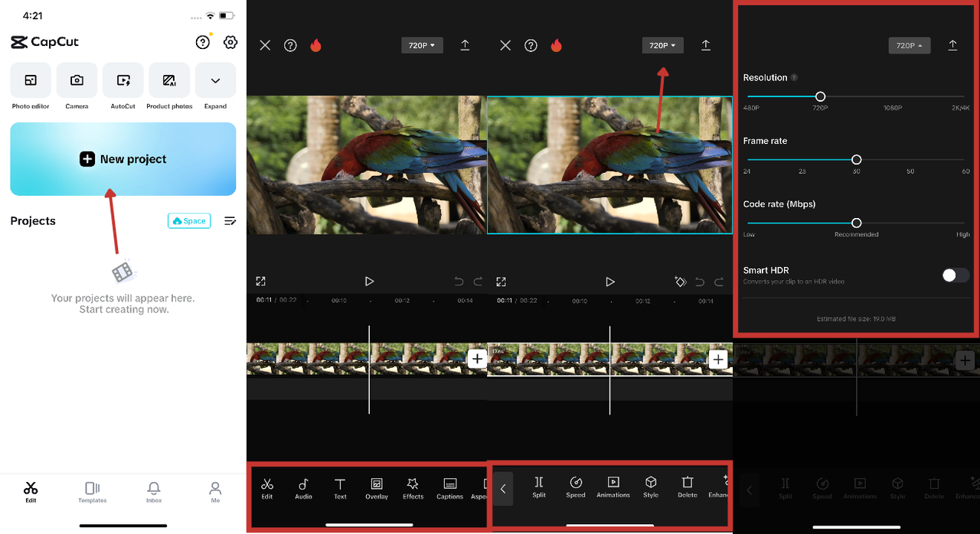Open help icon on Edit/Audio toolbar screen
Viewport: 980px width, 534px height.
pos(290,46)
